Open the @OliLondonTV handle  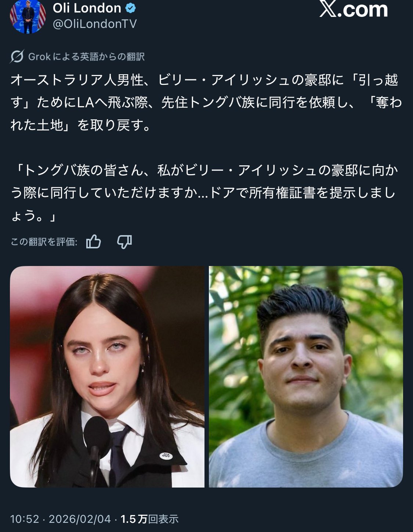[95, 24]
